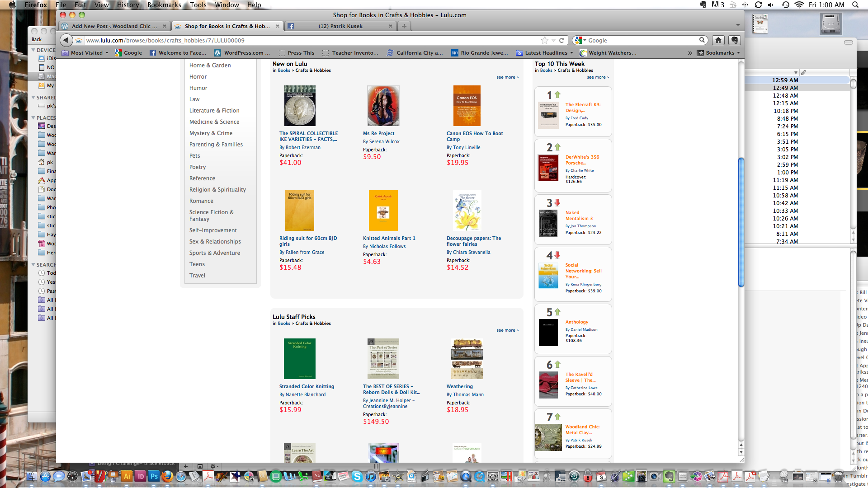
Task: Open iTunes from the Dock
Action: pyautogui.click(x=371, y=476)
